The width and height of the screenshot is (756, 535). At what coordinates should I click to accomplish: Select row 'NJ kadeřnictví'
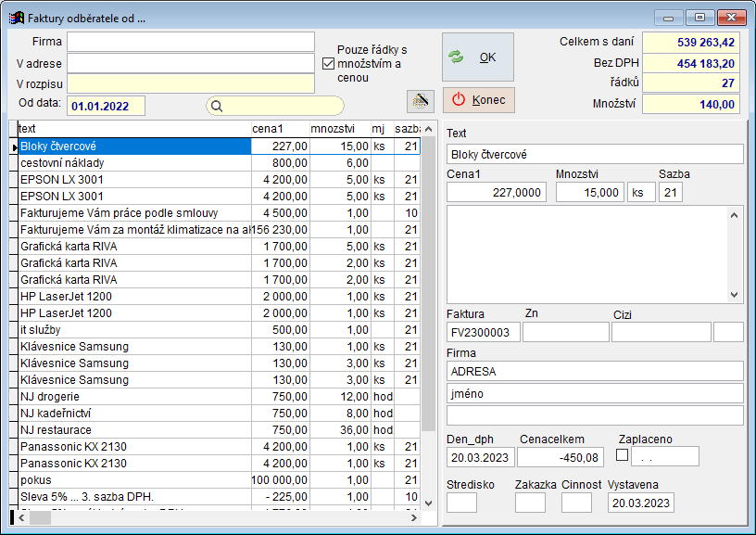[219, 414]
